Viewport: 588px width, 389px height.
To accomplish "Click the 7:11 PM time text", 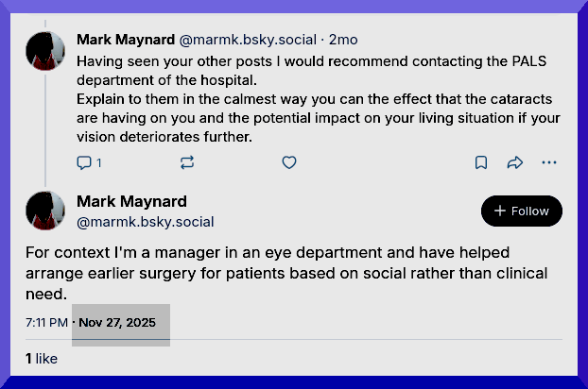I will pyautogui.click(x=46, y=322).
